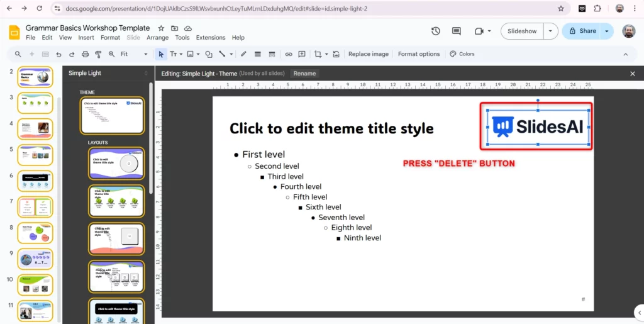This screenshot has height=324, width=644.
Task: Click the Replace image button
Action: (369, 54)
